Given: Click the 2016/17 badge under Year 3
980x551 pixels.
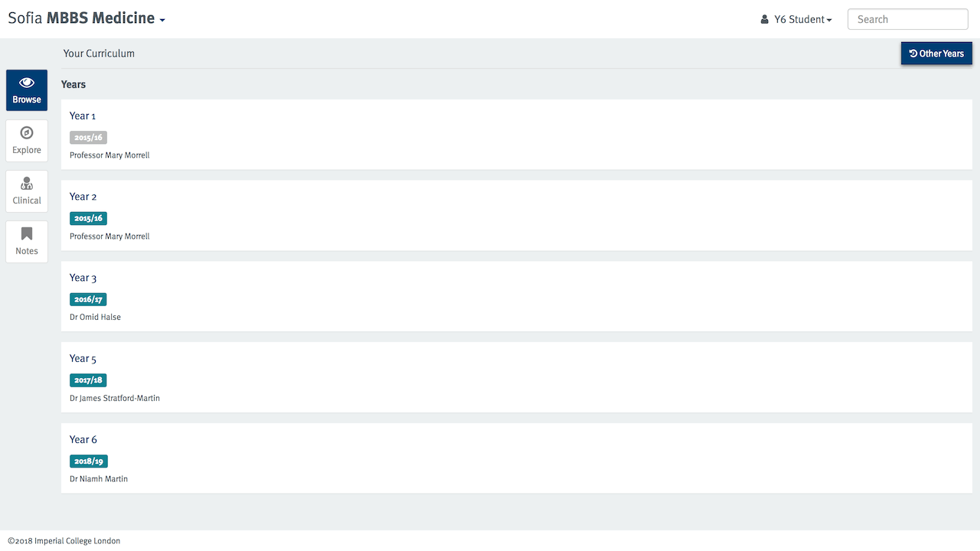Looking at the screenshot, I should click(x=88, y=299).
